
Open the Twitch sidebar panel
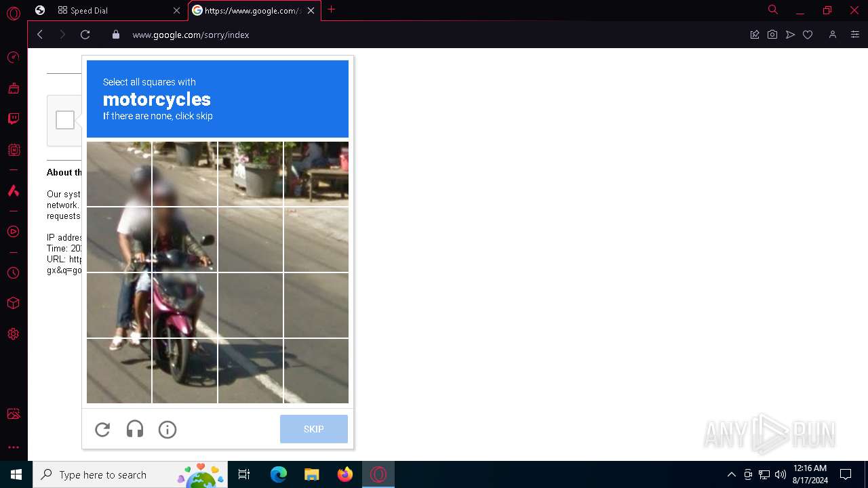pyautogui.click(x=13, y=119)
